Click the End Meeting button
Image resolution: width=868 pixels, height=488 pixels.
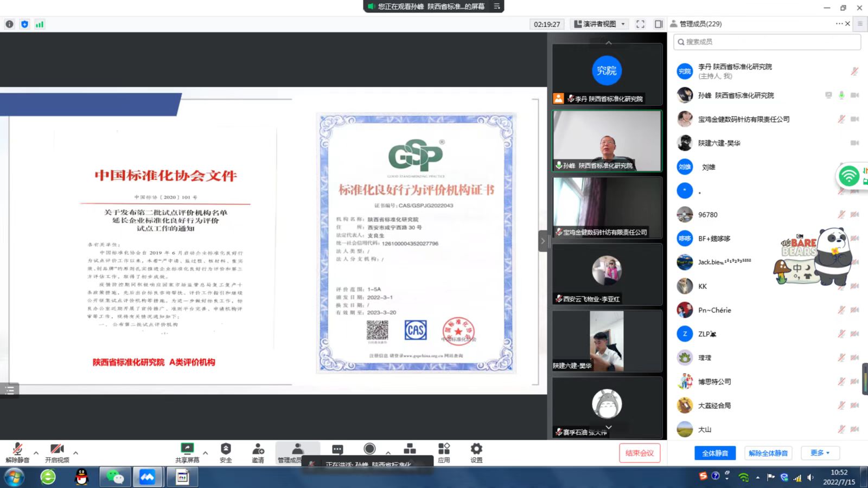point(640,453)
